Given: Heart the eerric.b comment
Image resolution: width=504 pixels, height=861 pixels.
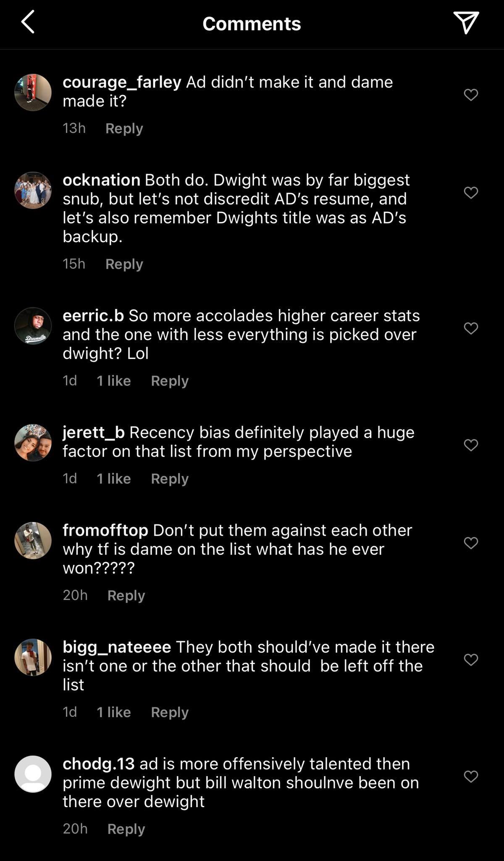Looking at the screenshot, I should [x=471, y=328].
